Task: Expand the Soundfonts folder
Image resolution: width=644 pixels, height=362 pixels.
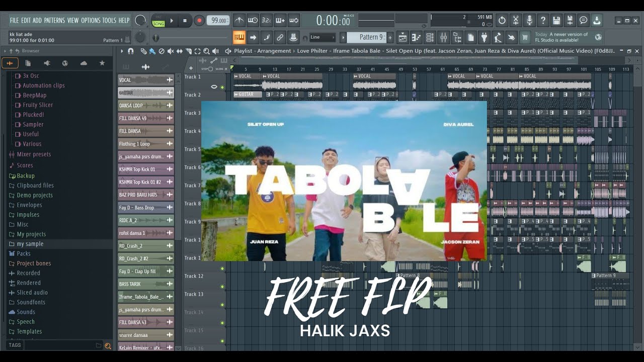Action: click(27, 302)
